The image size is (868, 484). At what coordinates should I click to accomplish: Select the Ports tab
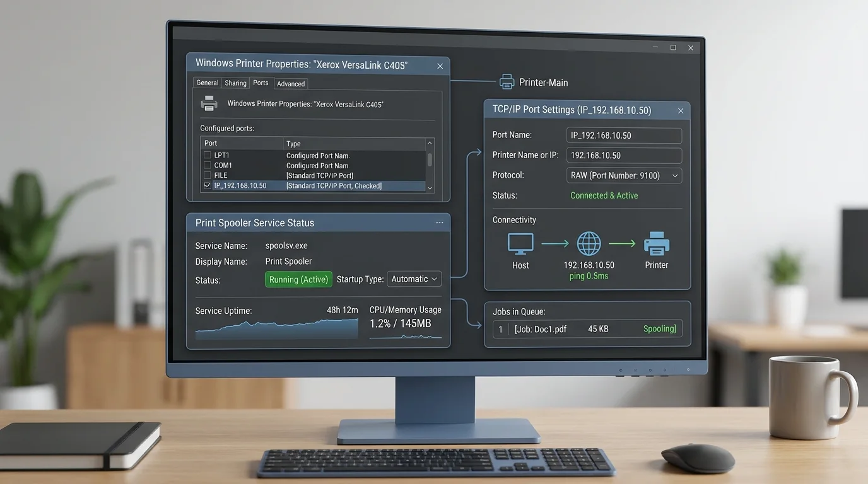click(261, 83)
